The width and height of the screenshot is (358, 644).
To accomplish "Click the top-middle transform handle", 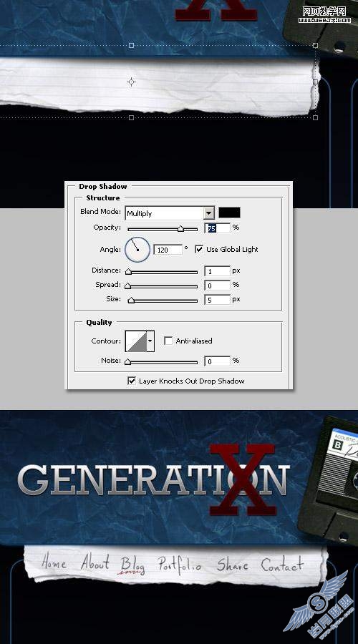I will 131,45.
